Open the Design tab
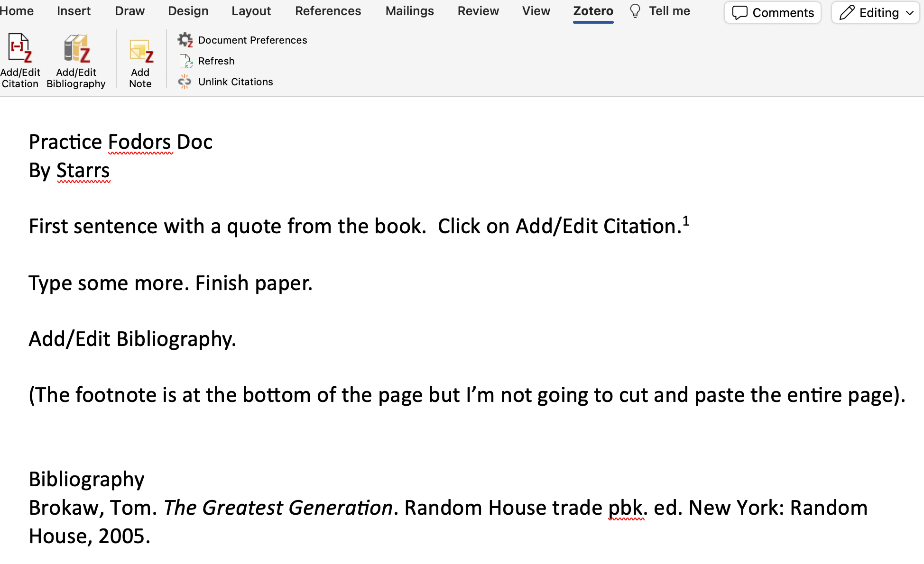The width and height of the screenshot is (924, 564). [x=188, y=11]
